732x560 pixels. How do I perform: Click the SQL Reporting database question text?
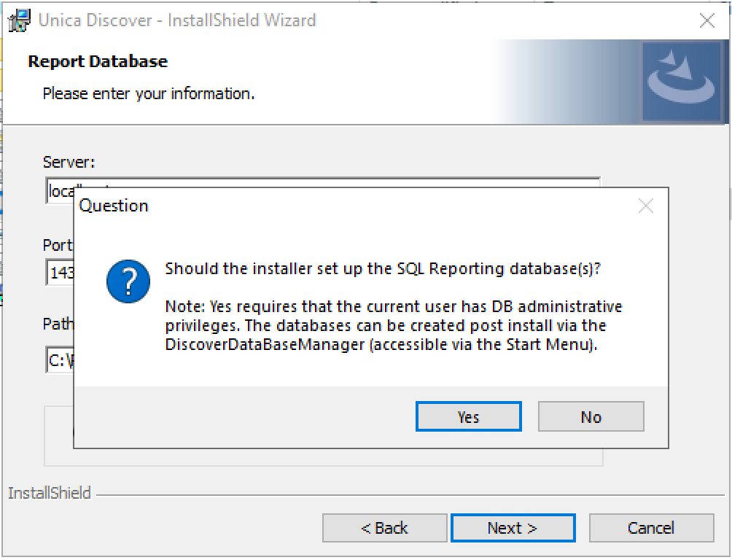pyautogui.click(x=383, y=268)
